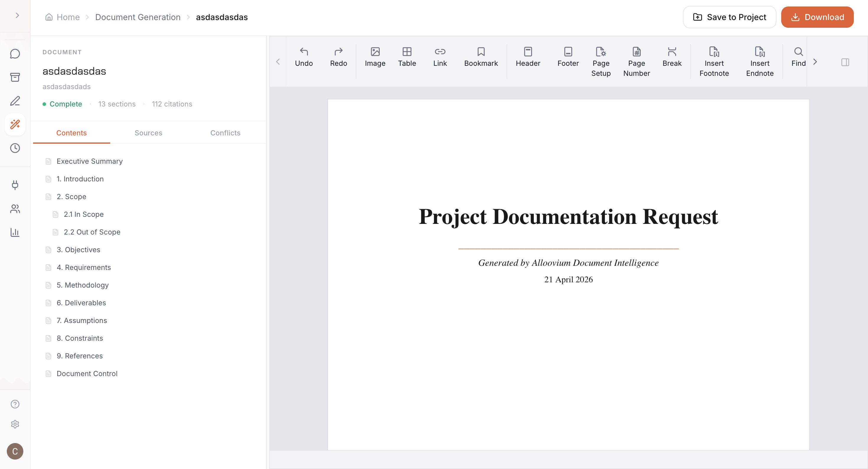Screen dimensions: 868x469
Task: Click the Complete status indicator
Action: [x=62, y=104]
